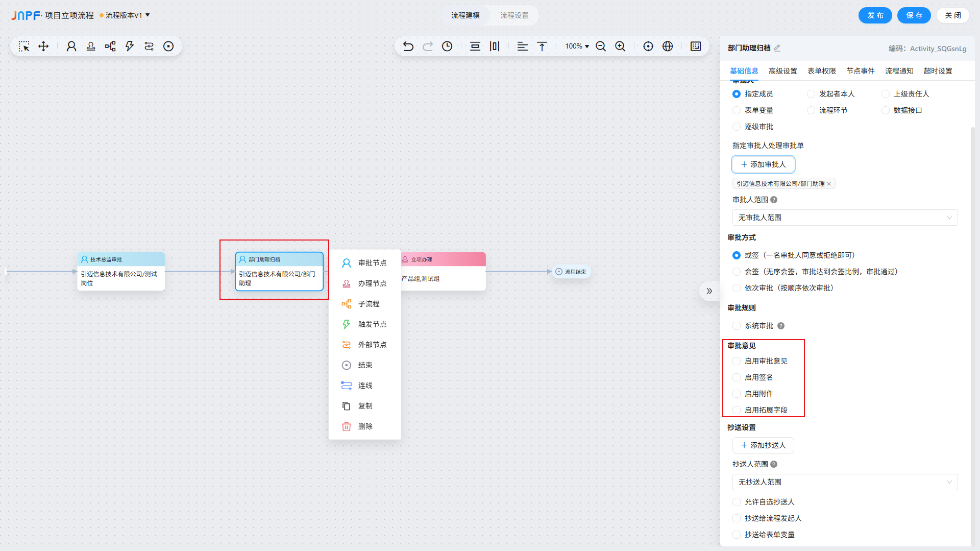980x551 pixels.
Task: Select the 发起者本人 radio option
Action: tap(811, 94)
